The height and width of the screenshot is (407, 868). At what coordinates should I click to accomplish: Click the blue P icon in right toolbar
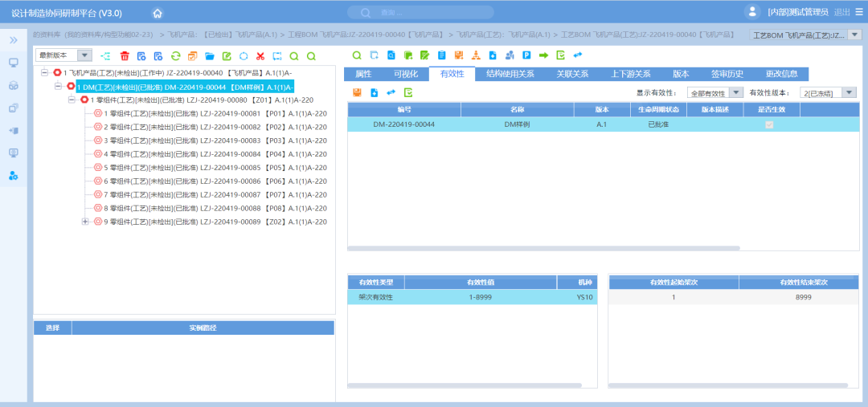coord(526,55)
